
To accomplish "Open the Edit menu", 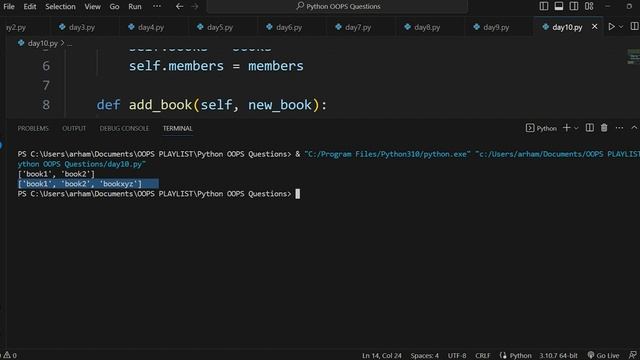I will pyautogui.click(x=29, y=7).
